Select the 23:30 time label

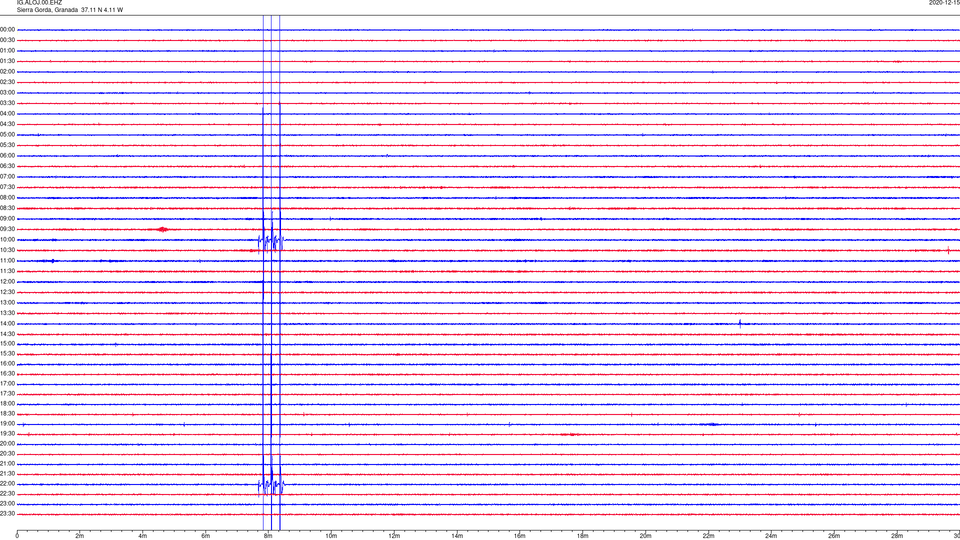pos(7,514)
